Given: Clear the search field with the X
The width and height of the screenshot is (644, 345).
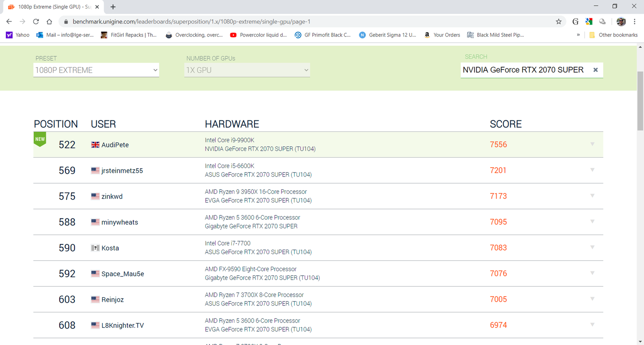Looking at the screenshot, I should click(595, 70).
